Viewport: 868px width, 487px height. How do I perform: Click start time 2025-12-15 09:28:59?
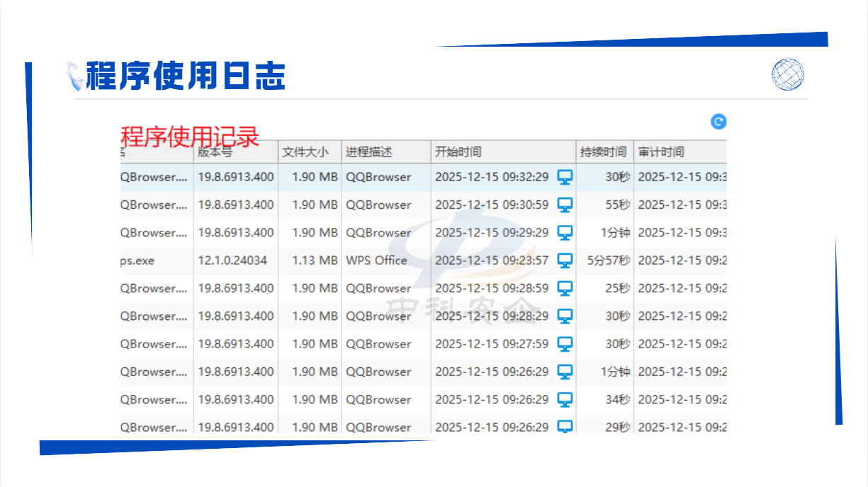click(492, 288)
